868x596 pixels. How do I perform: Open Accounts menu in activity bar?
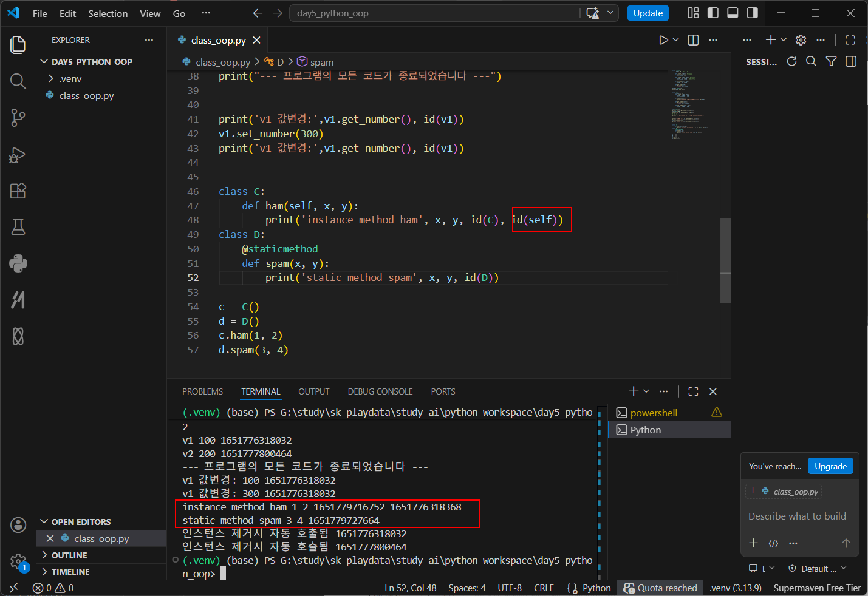(18, 525)
